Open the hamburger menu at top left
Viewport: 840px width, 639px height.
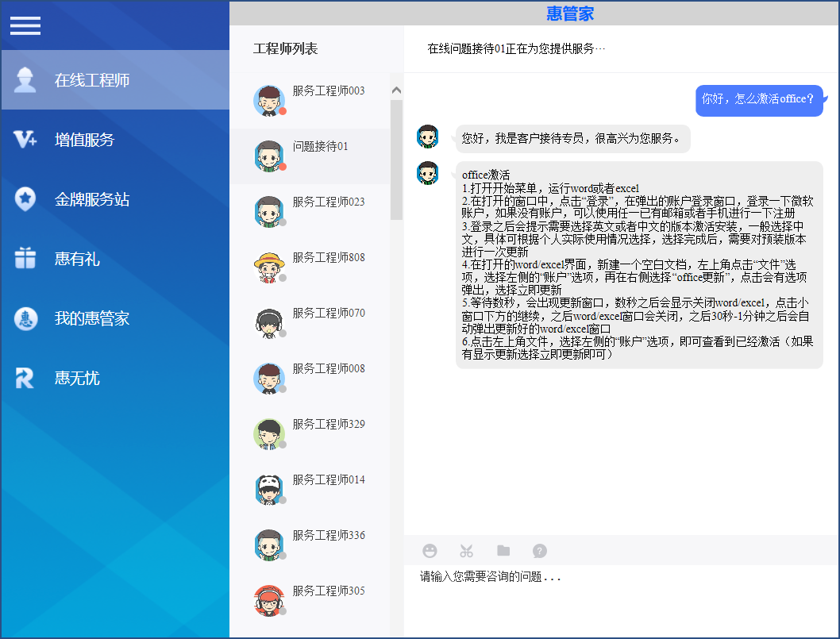point(25,25)
